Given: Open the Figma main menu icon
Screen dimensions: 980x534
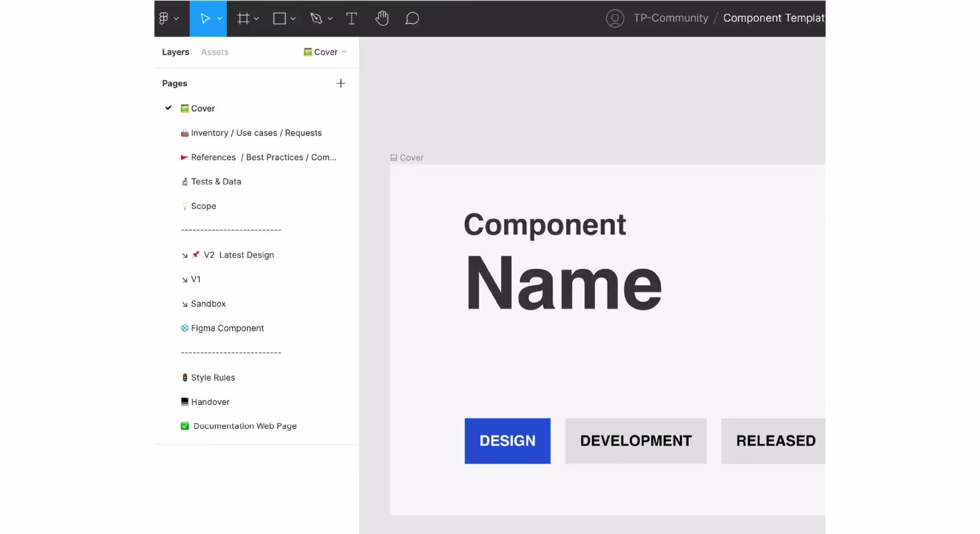Looking at the screenshot, I should (x=164, y=19).
